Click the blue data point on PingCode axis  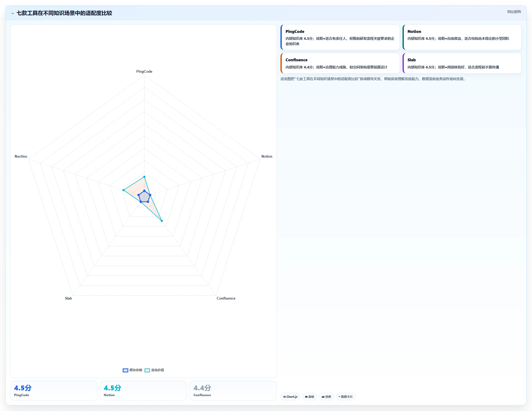(x=144, y=191)
